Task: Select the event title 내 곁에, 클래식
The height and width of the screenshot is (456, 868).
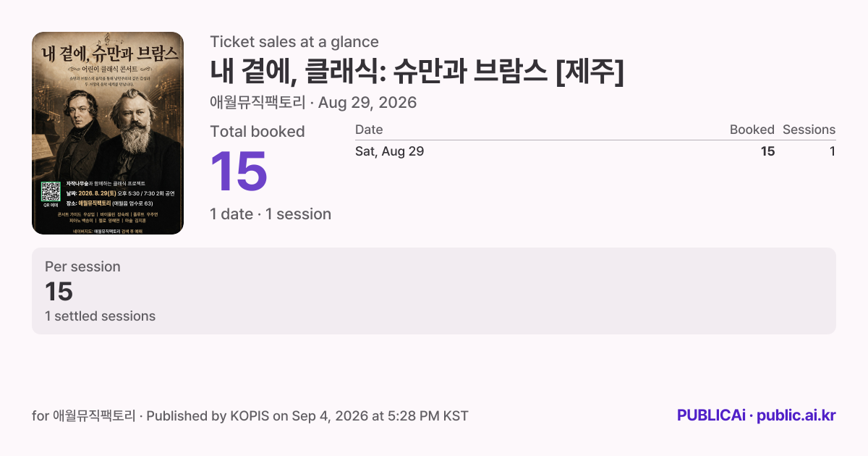Action: 417,72
